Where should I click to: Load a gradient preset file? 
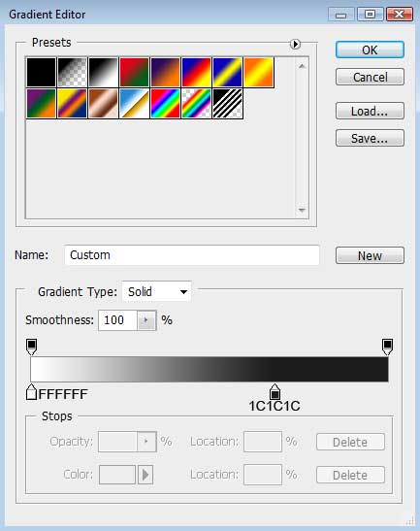[370, 111]
